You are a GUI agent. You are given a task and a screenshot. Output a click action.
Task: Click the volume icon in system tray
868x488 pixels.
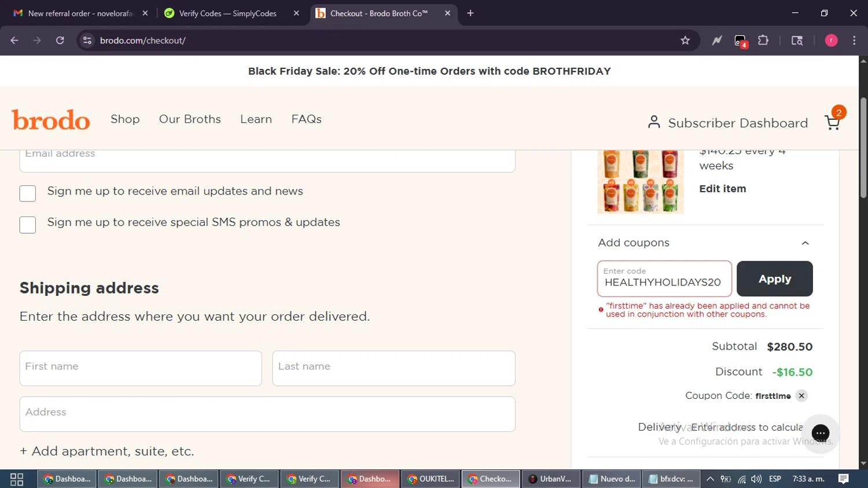756,479
